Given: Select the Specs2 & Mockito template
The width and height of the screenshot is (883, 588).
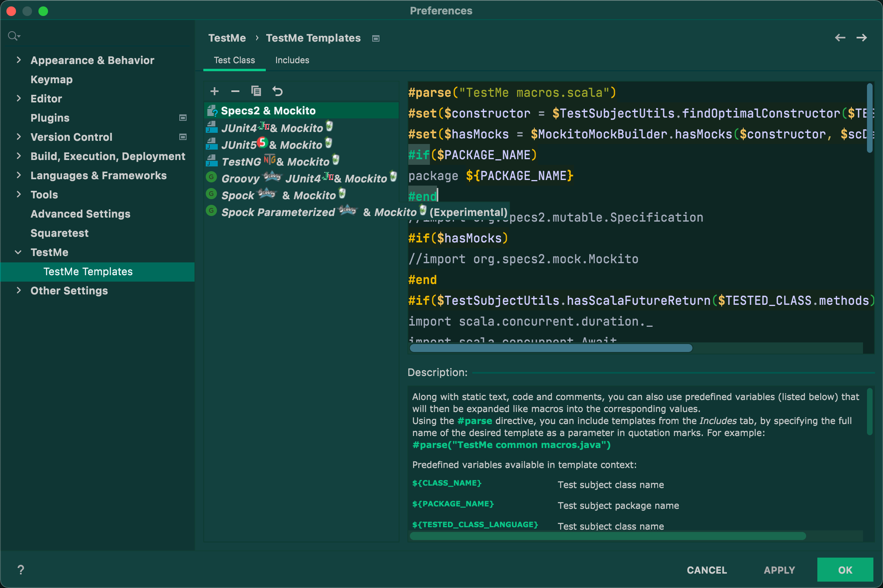Looking at the screenshot, I should click(x=301, y=110).
